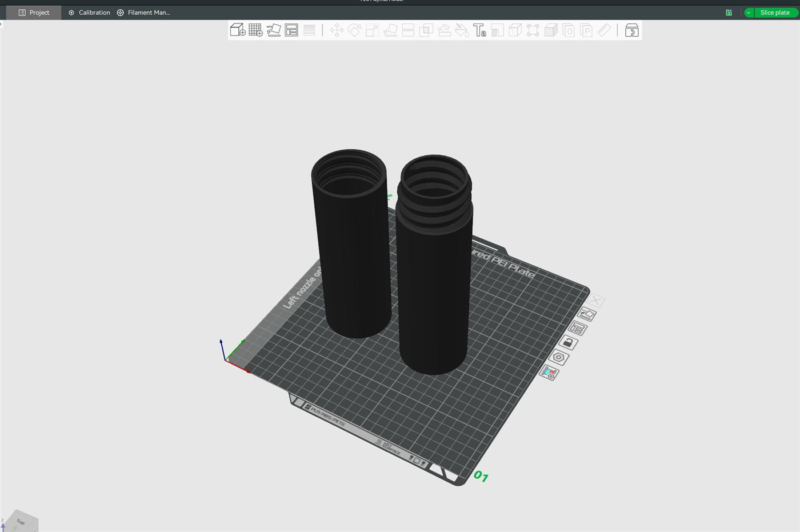Open plate settings hexagon icon

[x=558, y=358]
